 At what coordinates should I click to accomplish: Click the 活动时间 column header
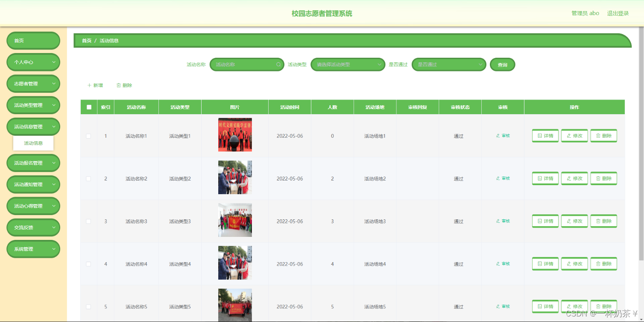pyautogui.click(x=290, y=107)
